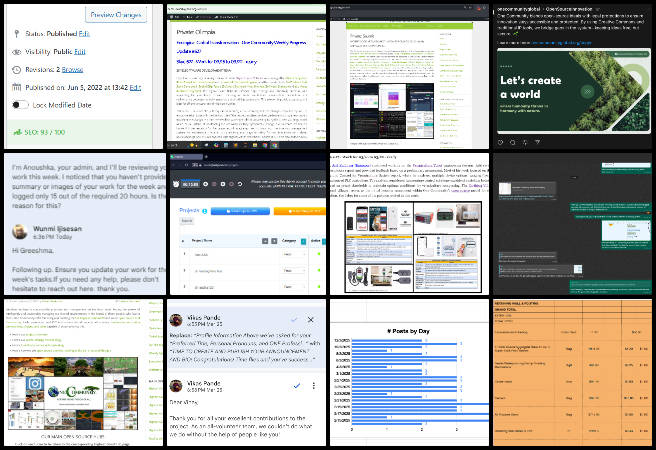Open the dashboard screenshots collage image
656x450 pixels.
point(392,111)
